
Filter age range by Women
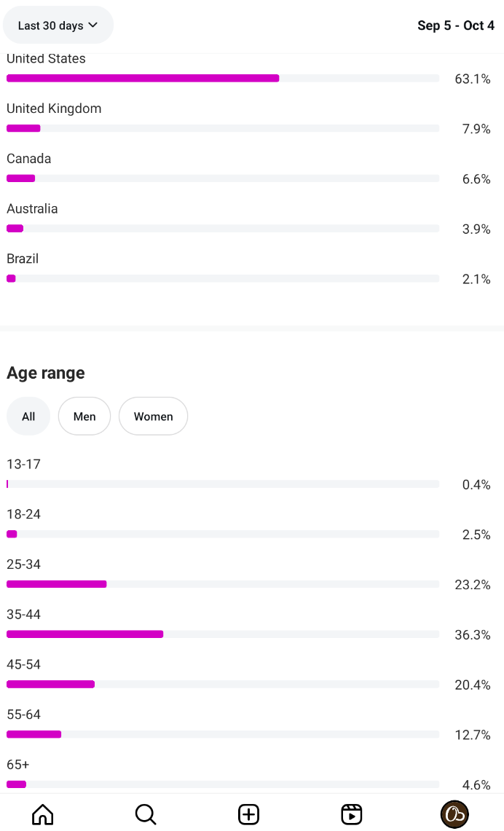(153, 417)
